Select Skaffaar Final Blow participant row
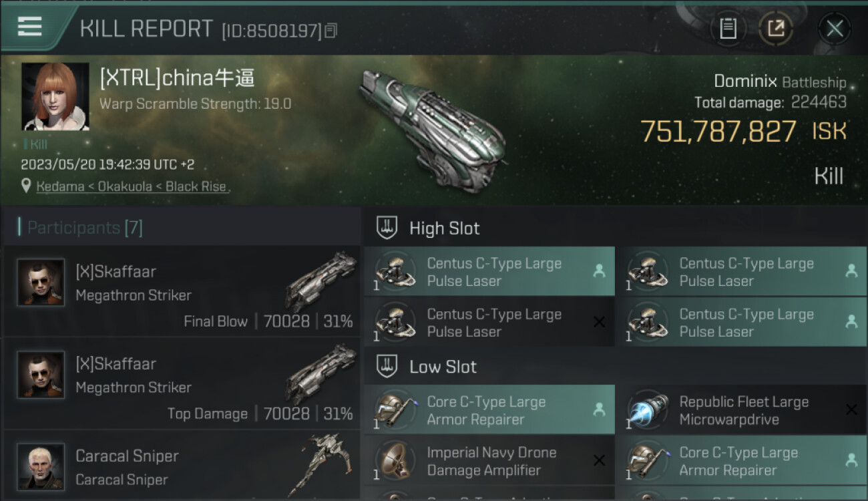 click(182, 291)
